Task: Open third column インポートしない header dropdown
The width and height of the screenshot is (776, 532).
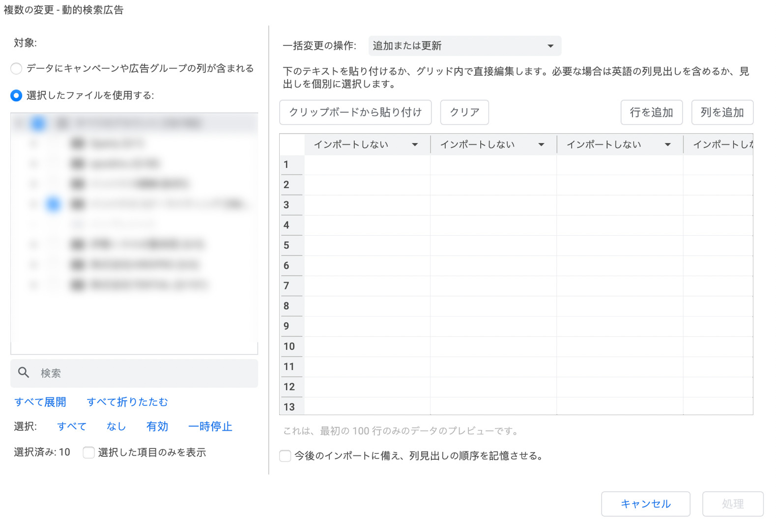Action: pyautogui.click(x=620, y=144)
